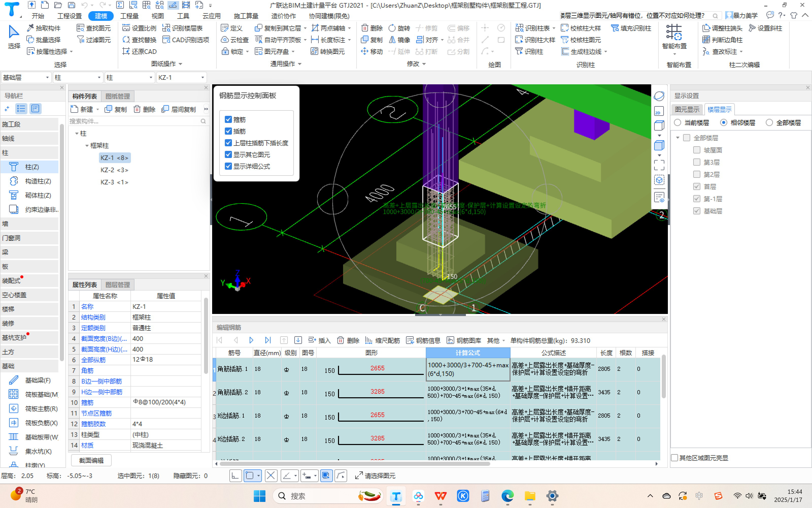The width and height of the screenshot is (812, 508).
Task: Switch to the 图层管理 tab
Action: (x=117, y=284)
